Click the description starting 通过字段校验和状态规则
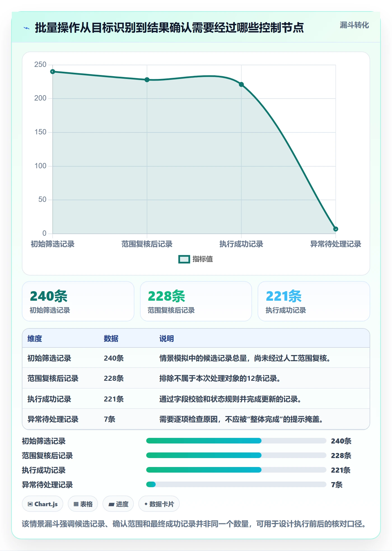 230,399
